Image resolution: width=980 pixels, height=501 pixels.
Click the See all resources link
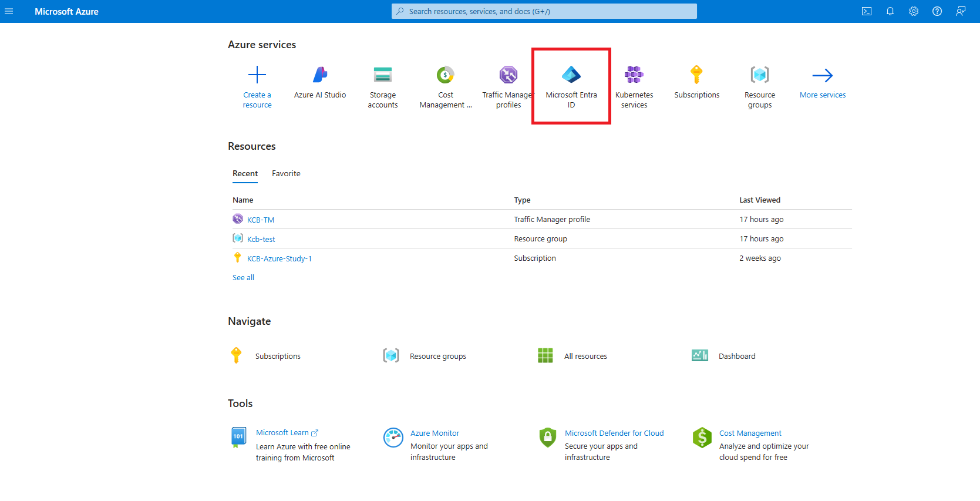[243, 278]
